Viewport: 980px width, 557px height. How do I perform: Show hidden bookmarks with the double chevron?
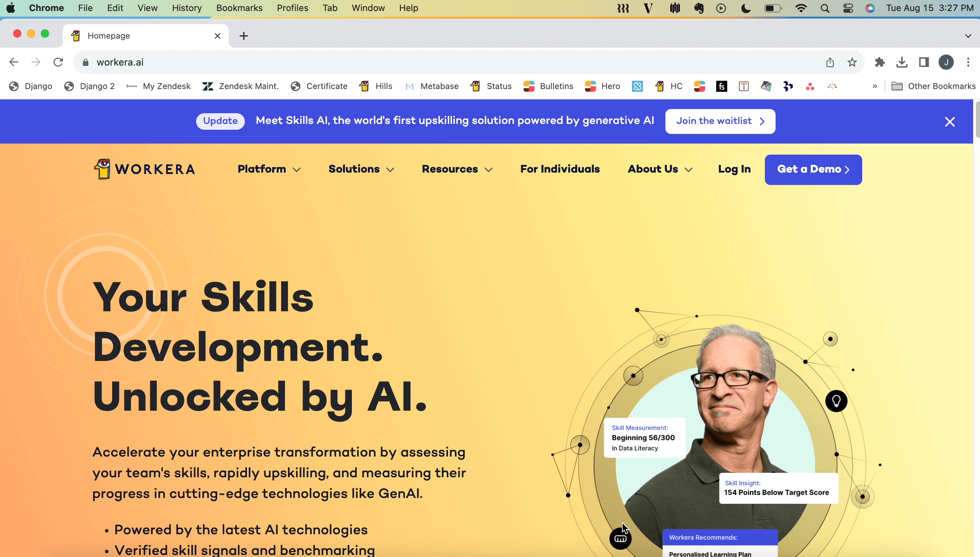click(x=875, y=86)
